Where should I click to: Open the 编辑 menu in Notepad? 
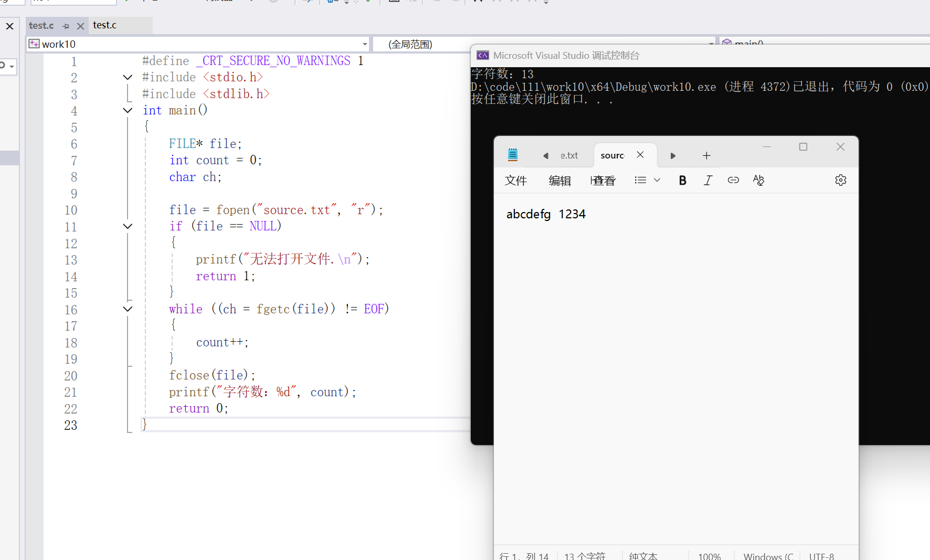coord(560,181)
